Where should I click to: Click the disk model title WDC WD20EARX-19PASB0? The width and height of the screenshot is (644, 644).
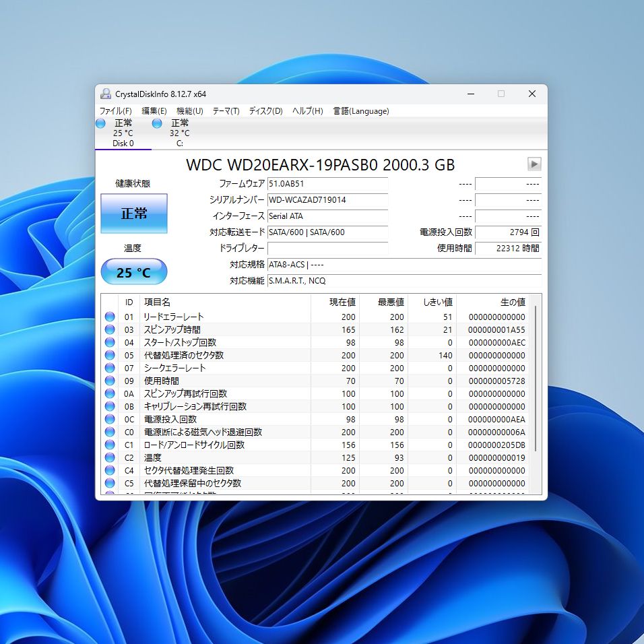pyautogui.click(x=321, y=164)
